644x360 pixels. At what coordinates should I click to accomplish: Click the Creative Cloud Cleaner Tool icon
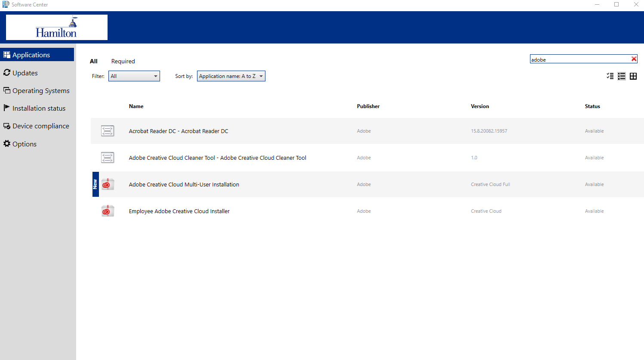[x=108, y=158]
